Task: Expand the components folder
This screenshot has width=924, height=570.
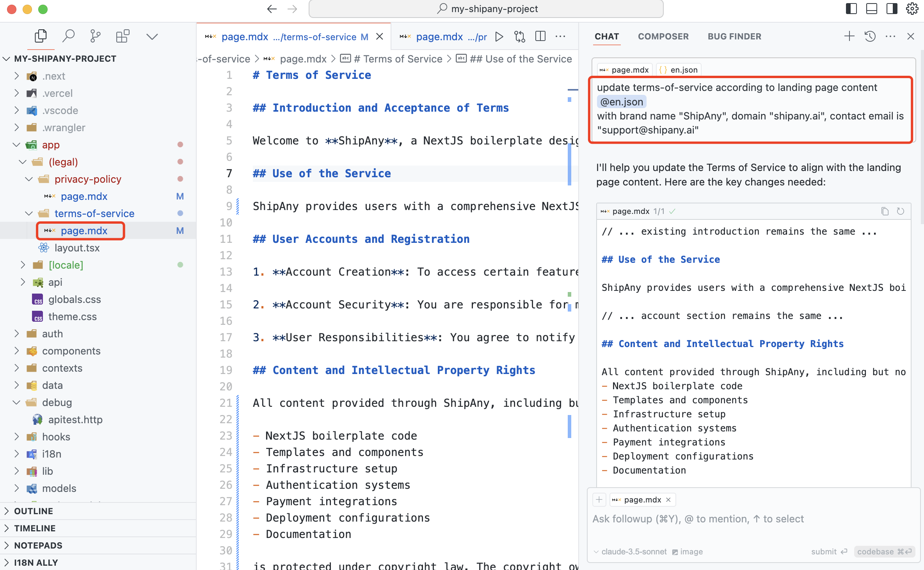Action: 71,351
